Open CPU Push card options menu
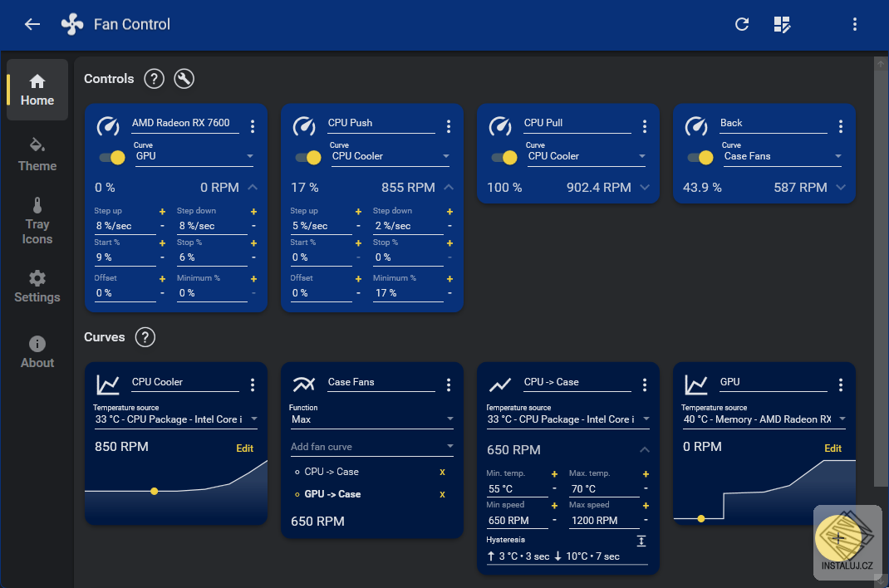 449,126
